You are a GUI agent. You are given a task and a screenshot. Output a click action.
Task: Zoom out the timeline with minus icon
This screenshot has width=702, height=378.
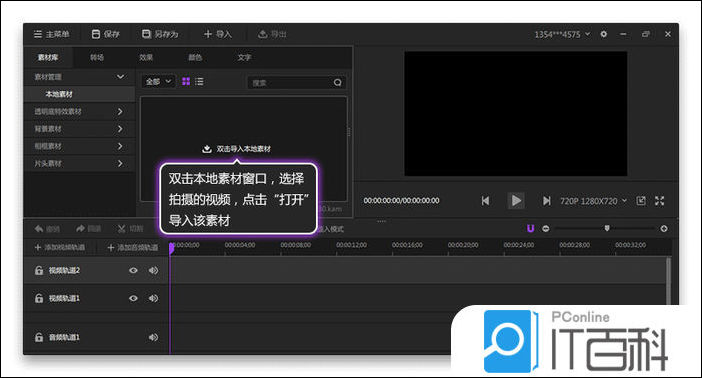tap(545, 228)
